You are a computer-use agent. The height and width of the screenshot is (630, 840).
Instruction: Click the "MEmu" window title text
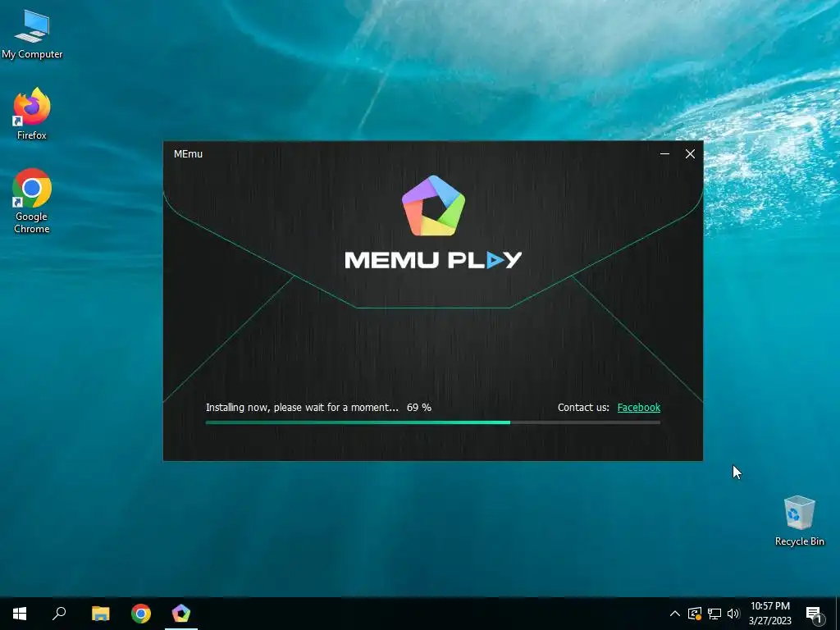(188, 154)
